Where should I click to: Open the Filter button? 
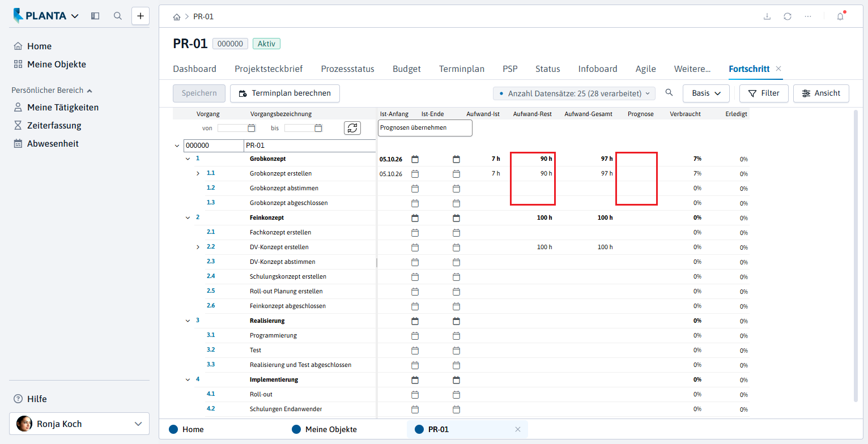pos(764,93)
